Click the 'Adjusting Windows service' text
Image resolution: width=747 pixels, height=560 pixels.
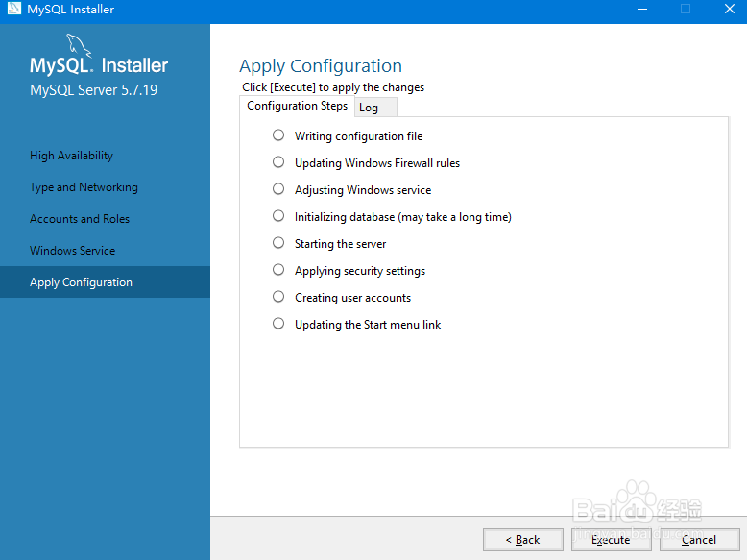pos(363,190)
